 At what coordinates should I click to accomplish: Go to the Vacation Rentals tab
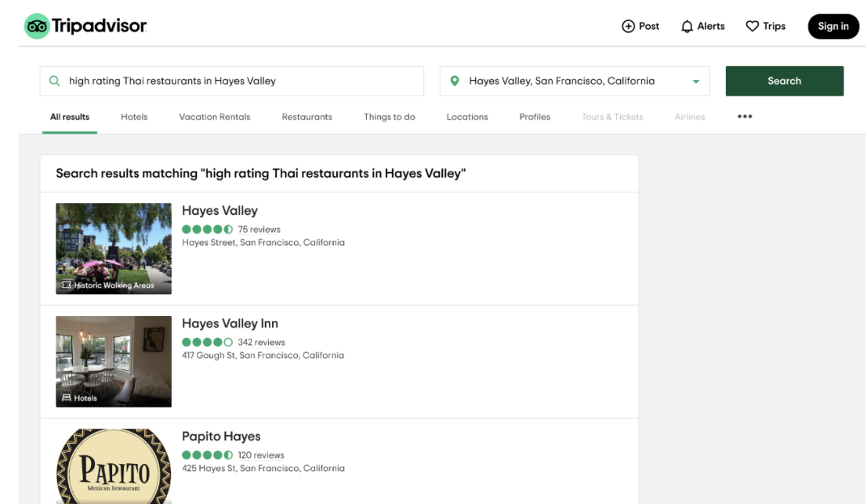(214, 117)
